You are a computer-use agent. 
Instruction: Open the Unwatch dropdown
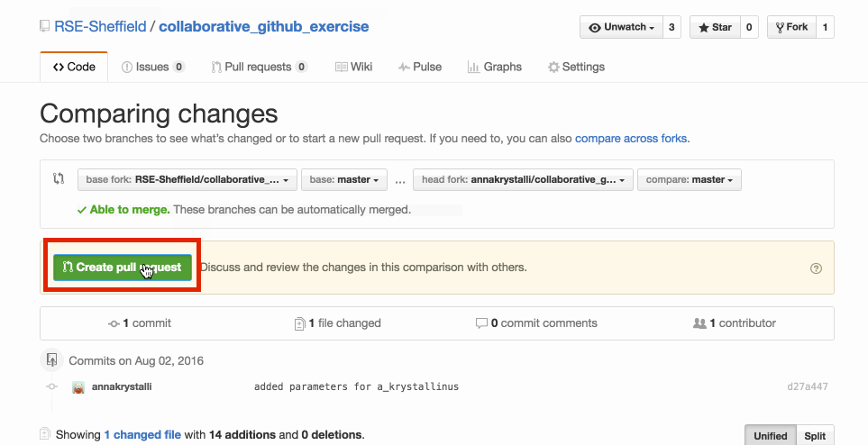tap(621, 27)
